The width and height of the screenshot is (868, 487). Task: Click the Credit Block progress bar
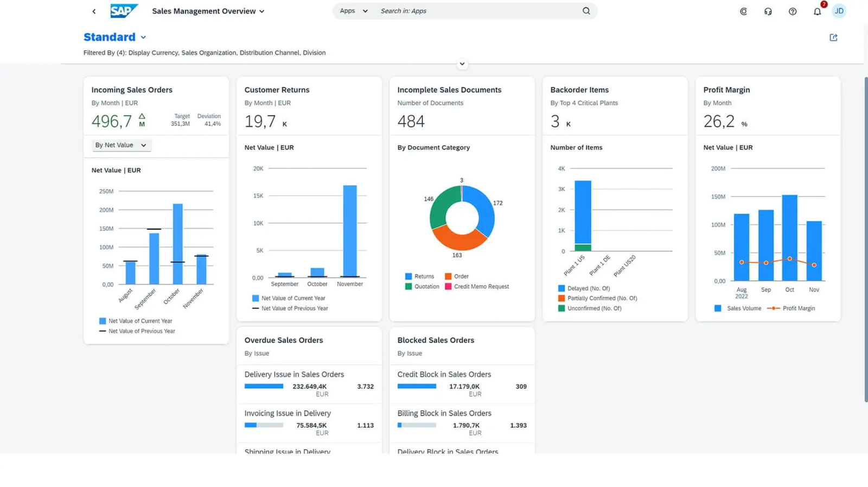coord(417,387)
